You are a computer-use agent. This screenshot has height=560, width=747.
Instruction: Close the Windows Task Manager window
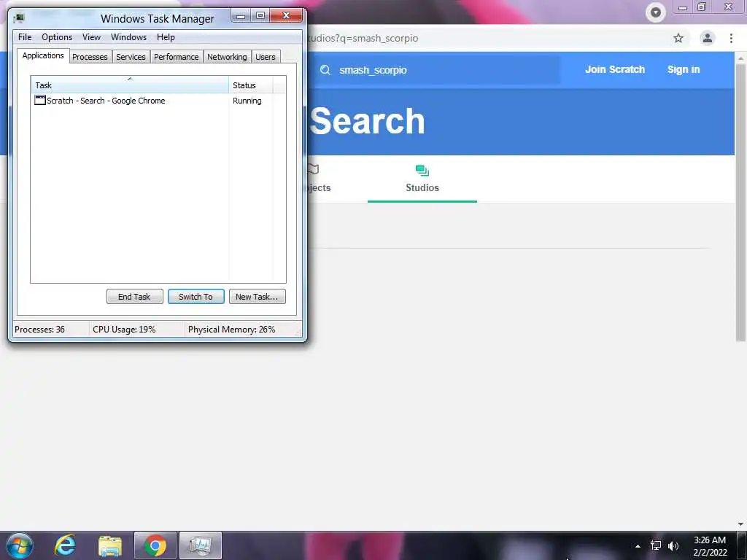pos(286,16)
